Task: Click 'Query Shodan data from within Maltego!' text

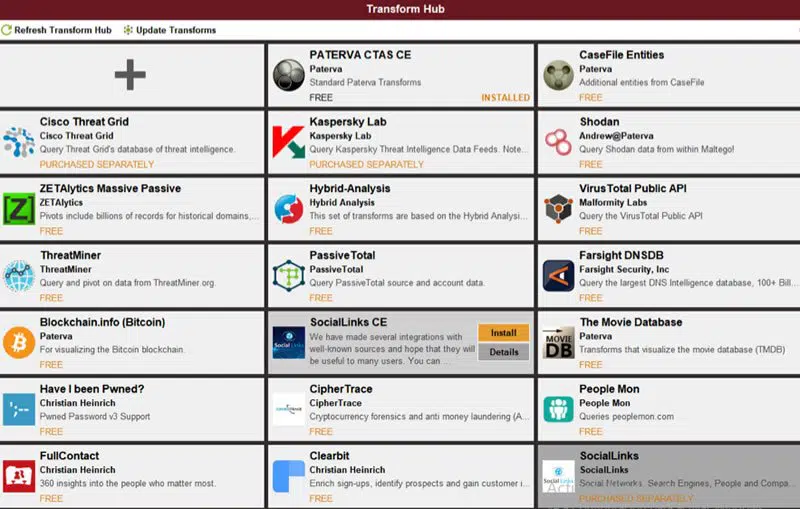Action: pyautogui.click(x=657, y=149)
